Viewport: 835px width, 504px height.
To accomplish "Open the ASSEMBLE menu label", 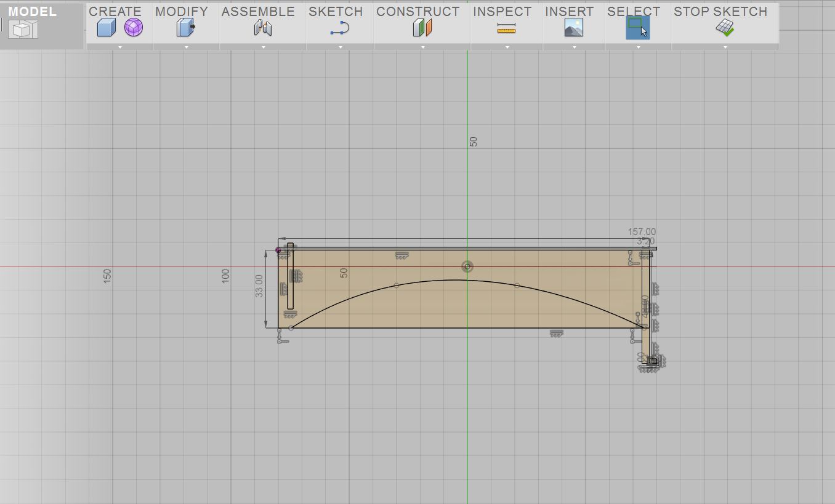I will [258, 11].
